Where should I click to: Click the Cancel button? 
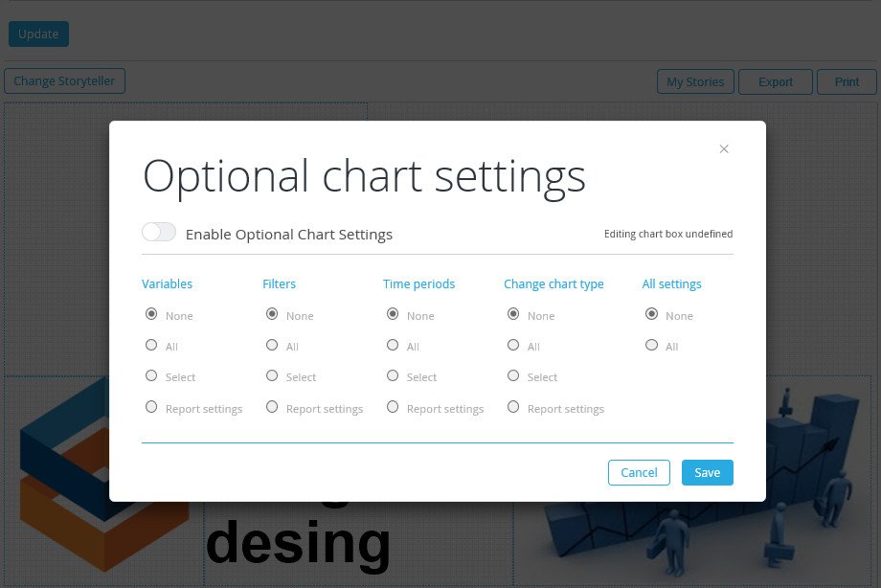(639, 473)
